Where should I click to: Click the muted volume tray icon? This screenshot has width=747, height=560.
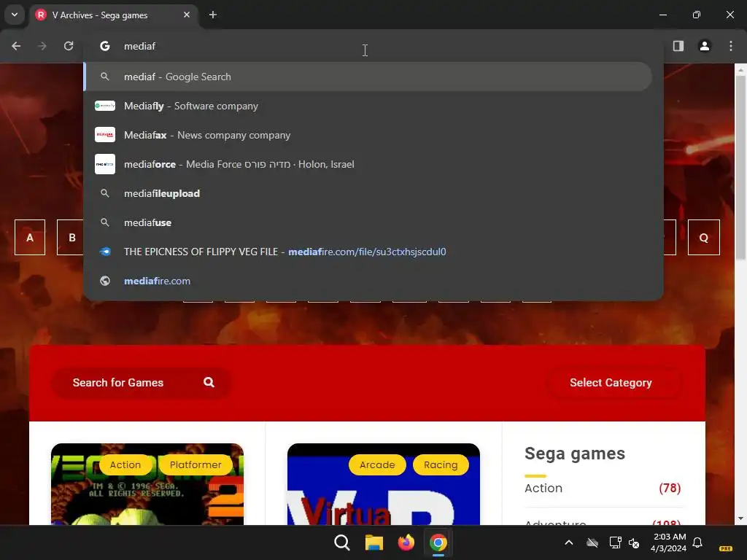634,542
